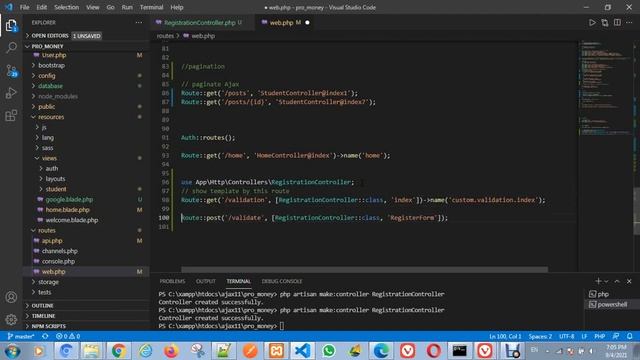This screenshot has width=640, height=360.
Task: Expand the config folder
Action: point(47,76)
